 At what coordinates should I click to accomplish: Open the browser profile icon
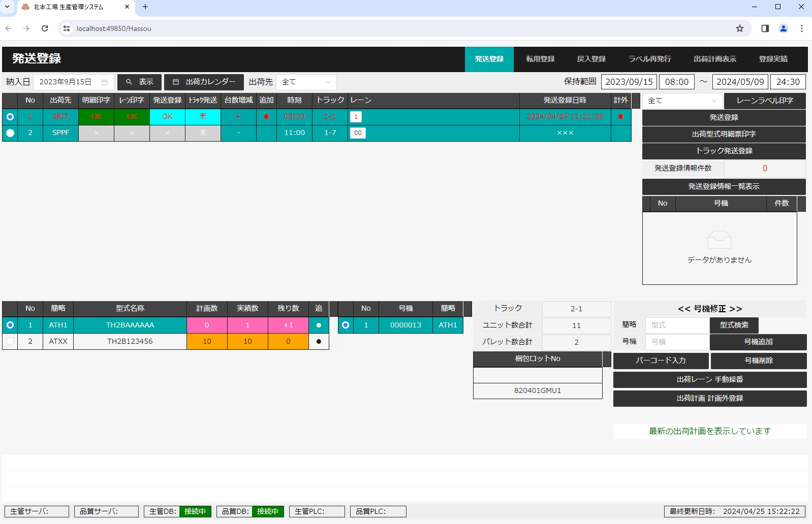784,28
